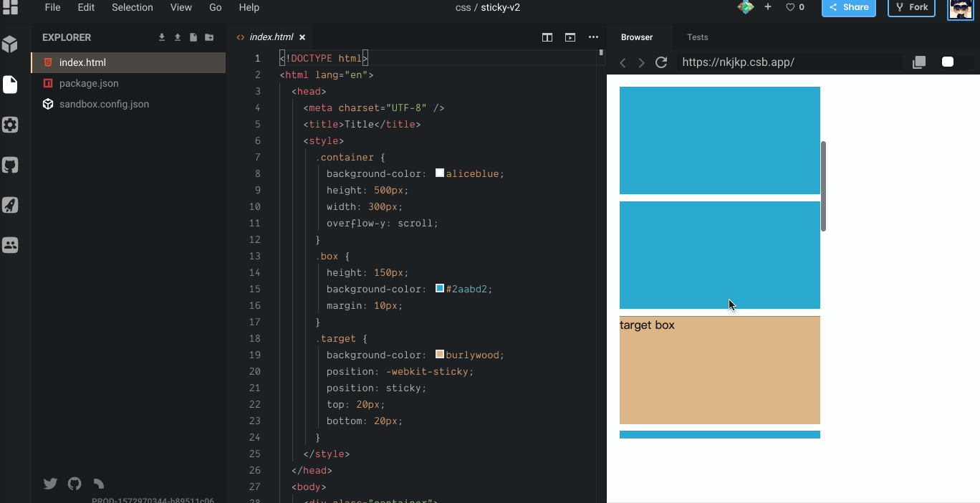Click the Fork button
Image resolution: width=980 pixels, height=503 pixels.
912,7
